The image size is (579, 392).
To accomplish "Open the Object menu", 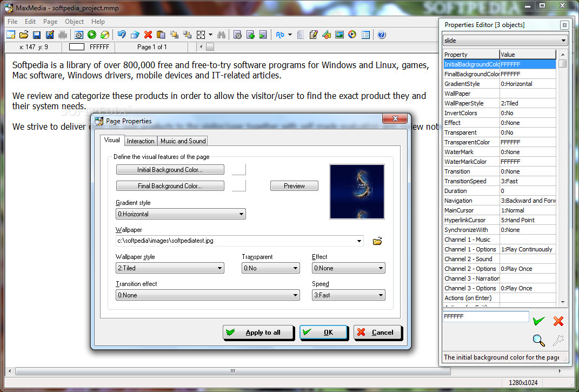I will [74, 22].
